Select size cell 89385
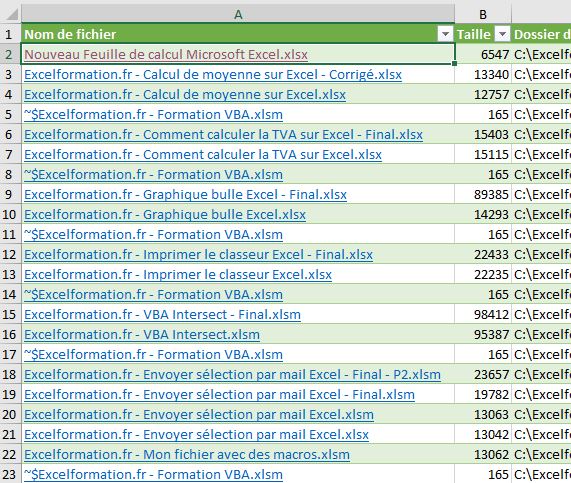 pos(483,195)
